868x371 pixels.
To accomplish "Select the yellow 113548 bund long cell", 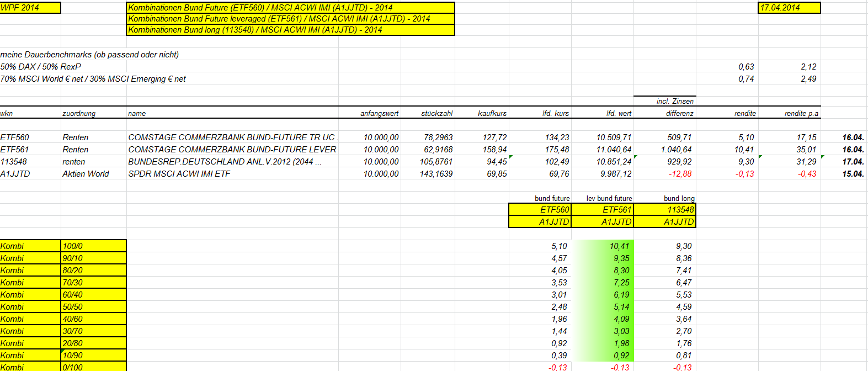I will (665, 210).
